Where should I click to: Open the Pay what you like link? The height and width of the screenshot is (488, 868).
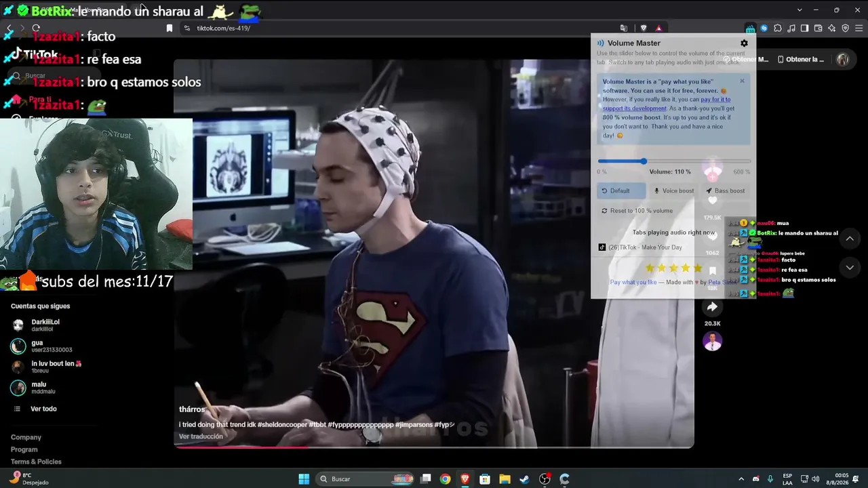pos(633,282)
